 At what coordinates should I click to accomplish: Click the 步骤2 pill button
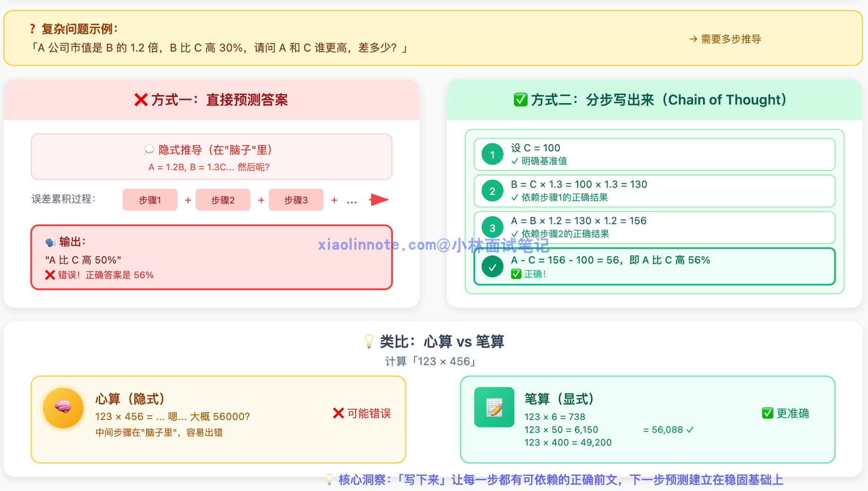click(x=223, y=200)
